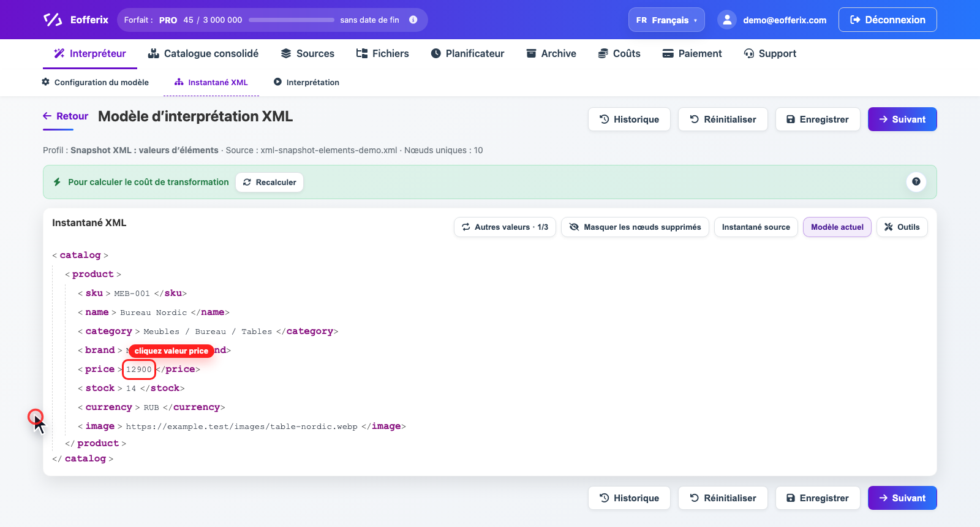Click the image URL value
This screenshot has width=980, height=527.
coord(241,427)
